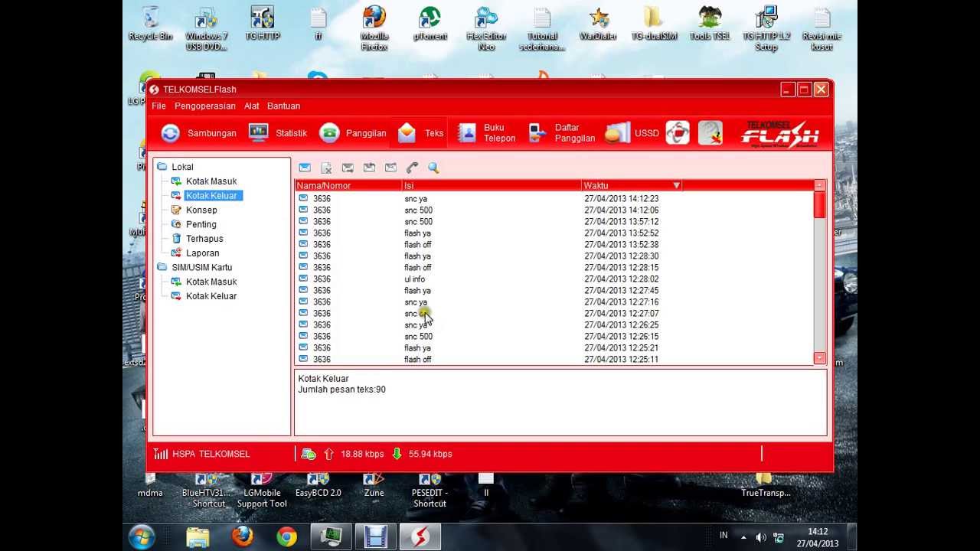Open the Panggilan call panel
The width and height of the screenshot is (980, 551).
(353, 133)
